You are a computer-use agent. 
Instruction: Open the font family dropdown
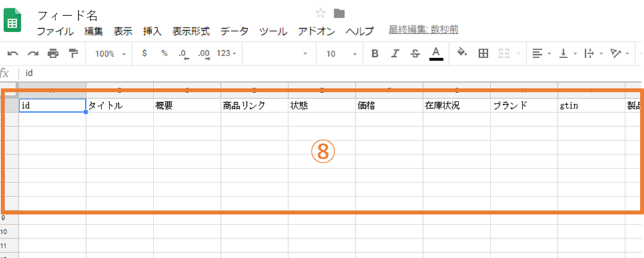279,53
